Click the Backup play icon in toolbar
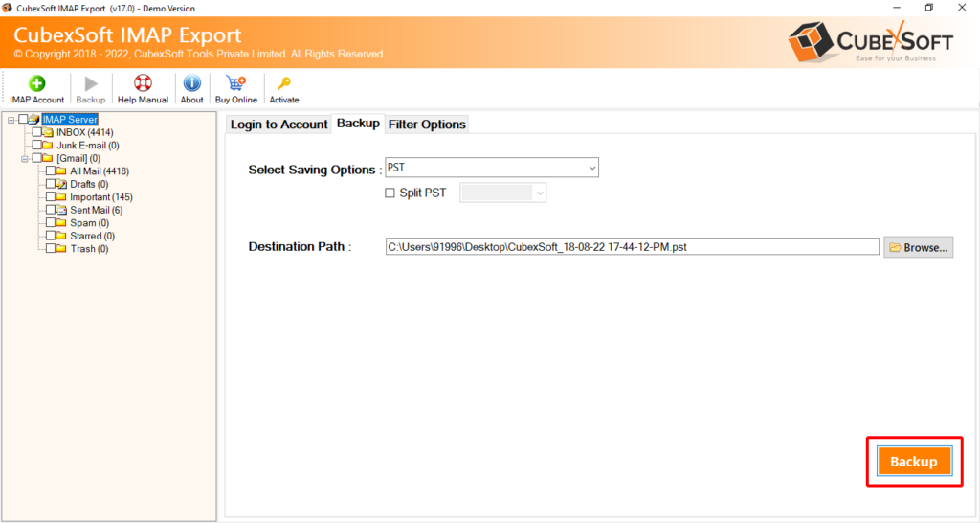The height and width of the screenshot is (523, 980). click(91, 83)
